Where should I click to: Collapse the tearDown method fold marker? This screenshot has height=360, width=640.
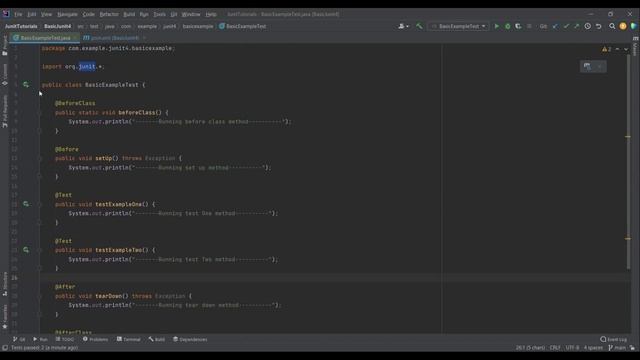pos(40,296)
